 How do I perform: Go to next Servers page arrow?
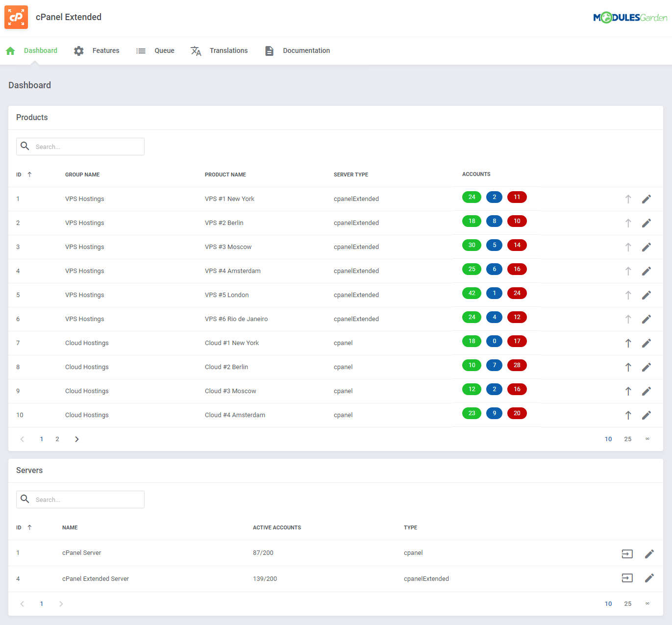click(x=61, y=604)
